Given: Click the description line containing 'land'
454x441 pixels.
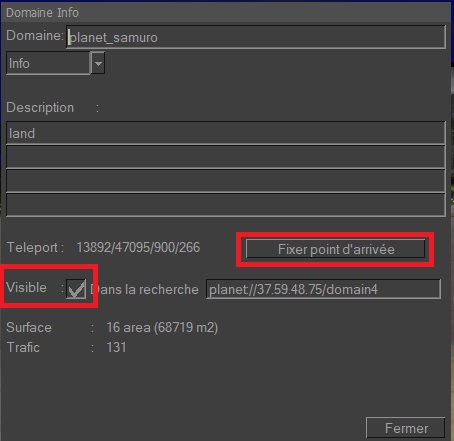Looking at the screenshot, I should click(226, 133).
